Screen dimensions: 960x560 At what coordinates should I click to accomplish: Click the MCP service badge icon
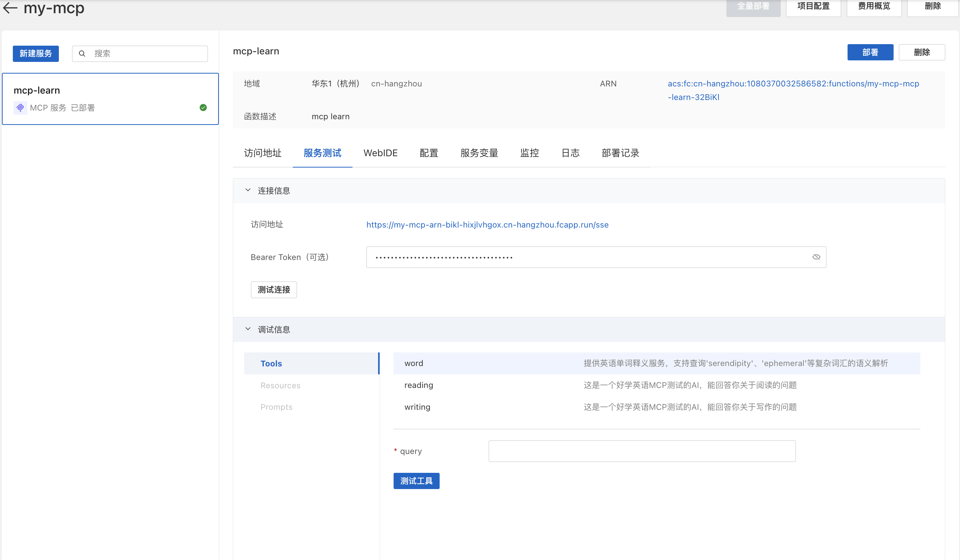point(20,108)
